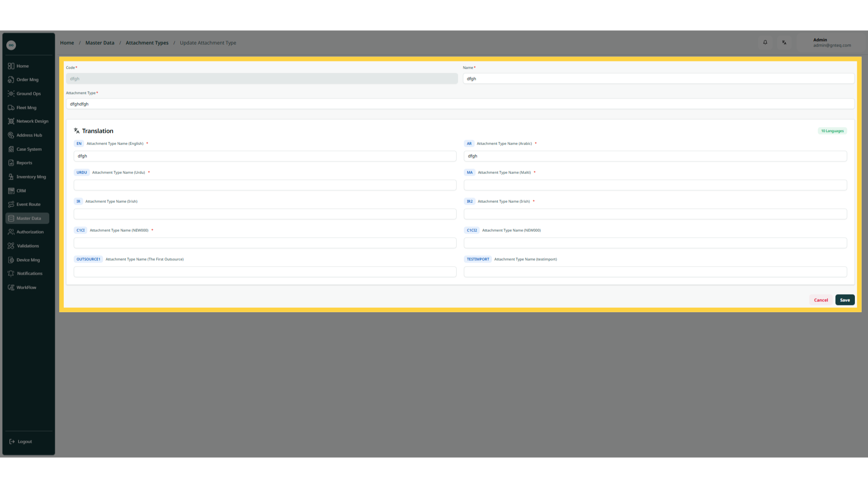This screenshot has width=868, height=488.
Task: Click the URDU language tag
Action: tap(81, 173)
